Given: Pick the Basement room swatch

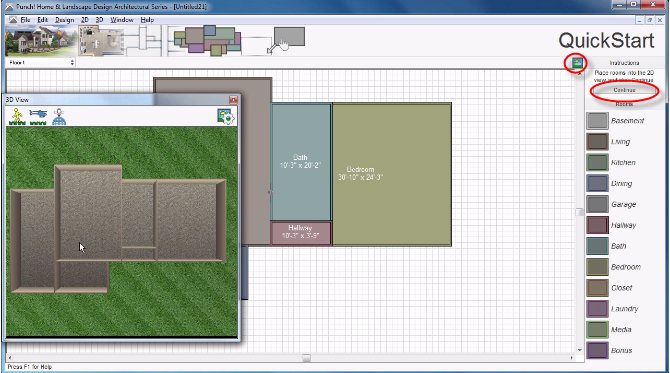Looking at the screenshot, I should tap(597, 121).
